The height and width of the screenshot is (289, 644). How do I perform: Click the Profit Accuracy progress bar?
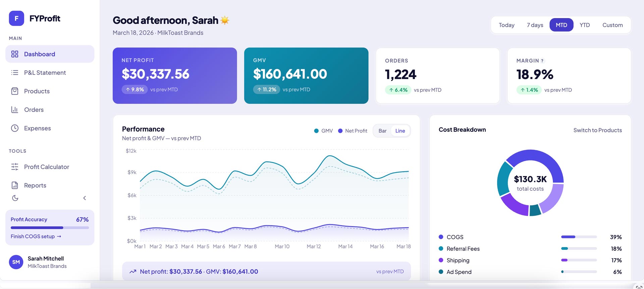click(50, 228)
